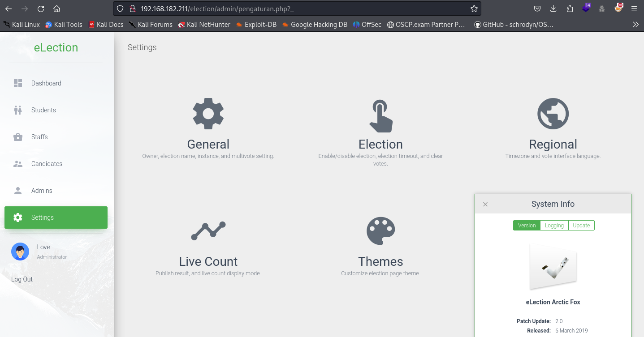The width and height of the screenshot is (644, 337).
Task: Open the Themes palette icon
Action: click(x=380, y=231)
